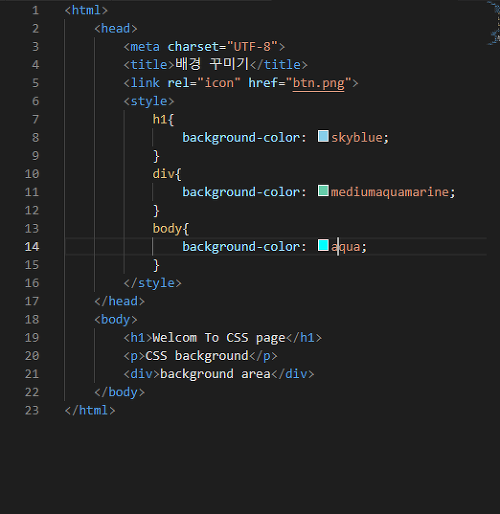Click the closing body tag
This screenshot has width=500, height=514.
119,392
